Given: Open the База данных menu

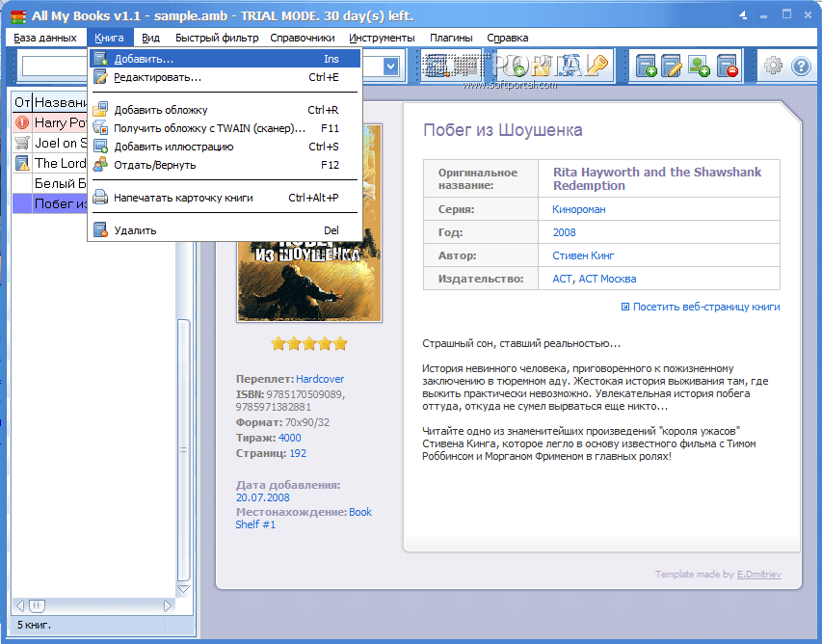Looking at the screenshot, I should tap(45, 38).
